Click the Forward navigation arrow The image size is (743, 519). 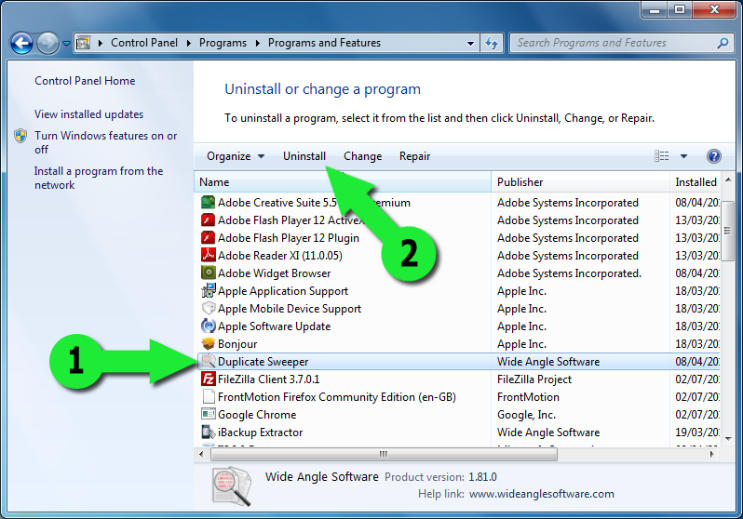[48, 43]
